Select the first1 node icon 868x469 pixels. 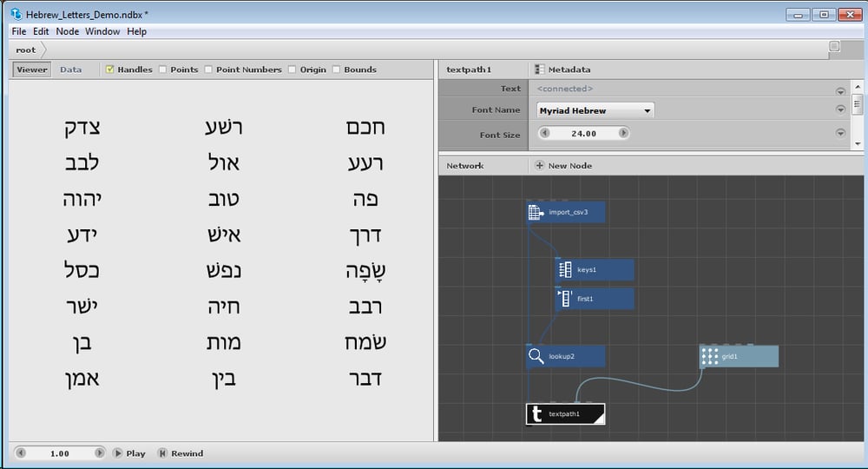point(565,299)
